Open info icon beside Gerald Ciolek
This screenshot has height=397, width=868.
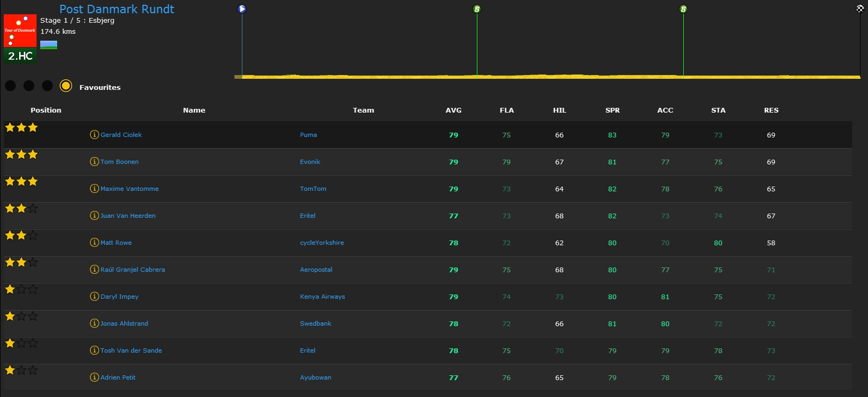click(94, 135)
